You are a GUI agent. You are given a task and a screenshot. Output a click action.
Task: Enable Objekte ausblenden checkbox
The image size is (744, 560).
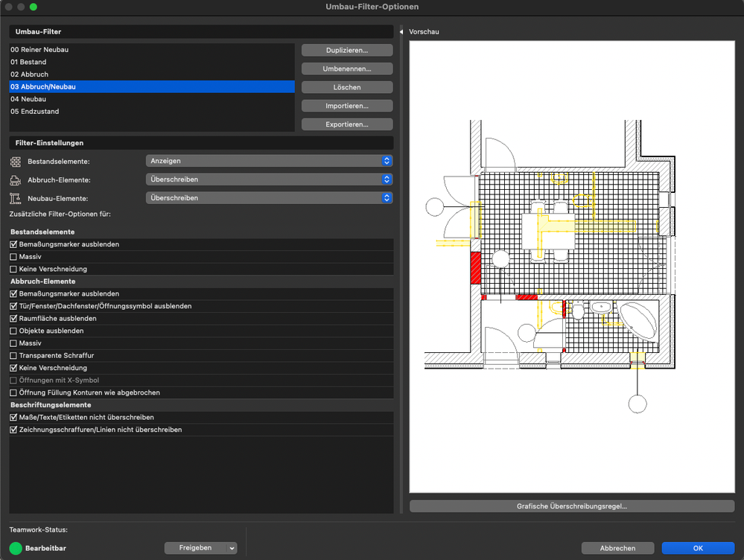click(13, 331)
